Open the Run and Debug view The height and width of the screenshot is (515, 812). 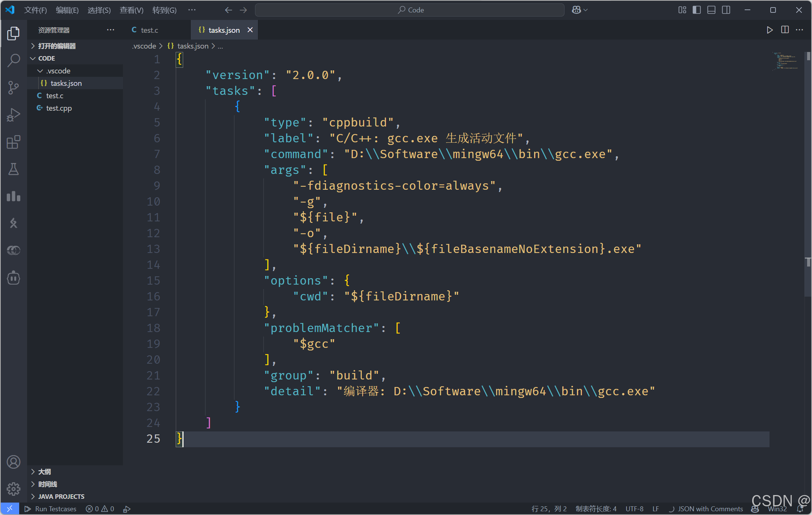click(14, 115)
